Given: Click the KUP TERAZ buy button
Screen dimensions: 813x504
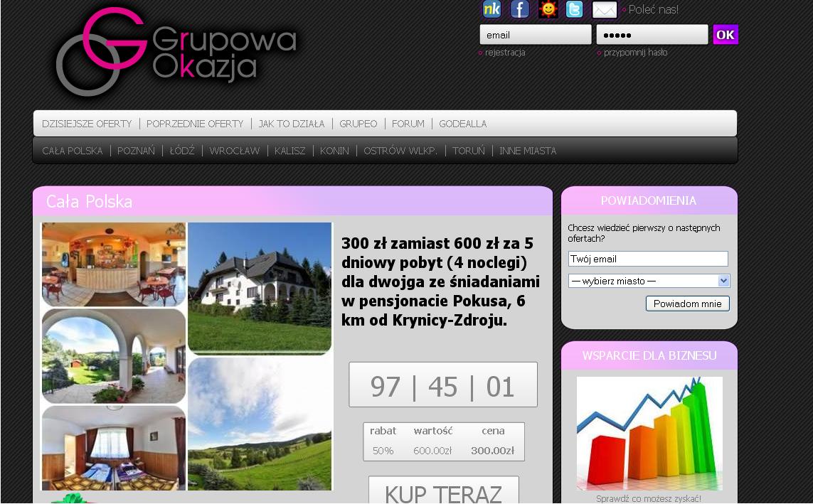Looking at the screenshot, I should tap(443, 491).
